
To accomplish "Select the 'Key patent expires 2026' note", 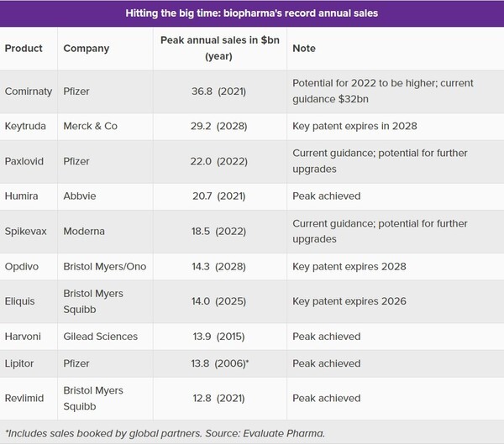I will point(349,301).
